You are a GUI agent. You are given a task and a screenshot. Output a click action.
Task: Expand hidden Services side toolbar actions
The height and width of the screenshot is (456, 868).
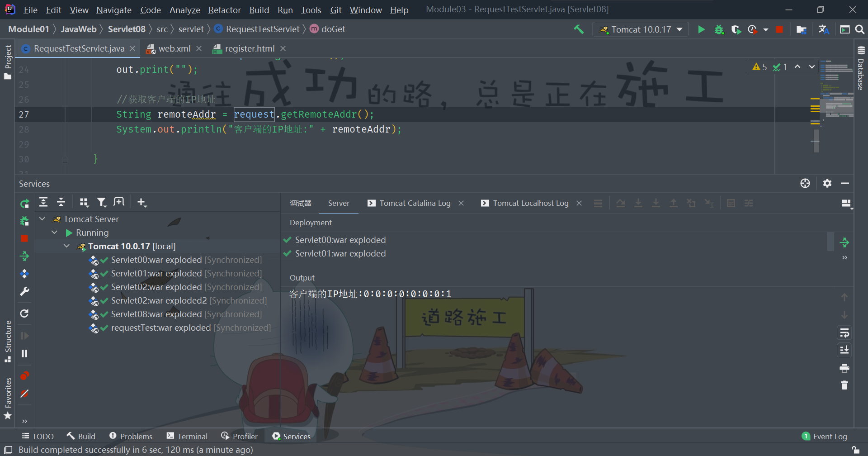[x=24, y=421]
